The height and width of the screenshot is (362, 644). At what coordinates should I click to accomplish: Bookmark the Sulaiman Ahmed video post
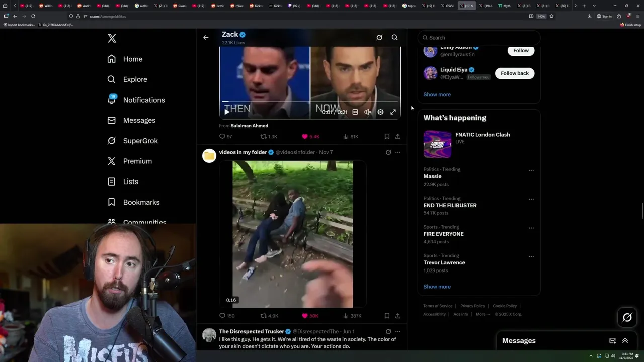[387, 137]
